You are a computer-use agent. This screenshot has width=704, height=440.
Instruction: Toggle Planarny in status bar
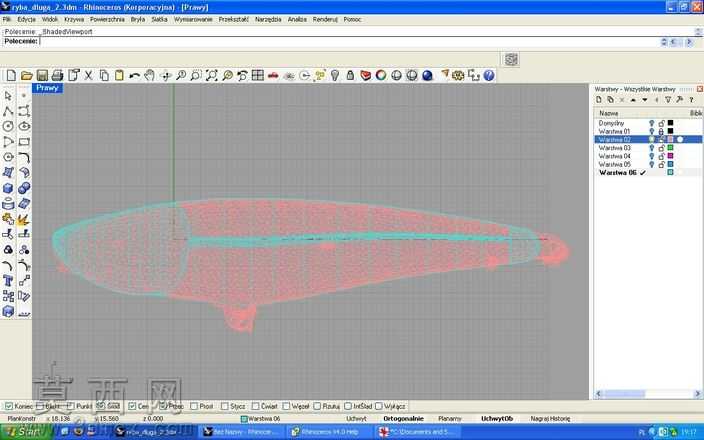click(x=449, y=418)
